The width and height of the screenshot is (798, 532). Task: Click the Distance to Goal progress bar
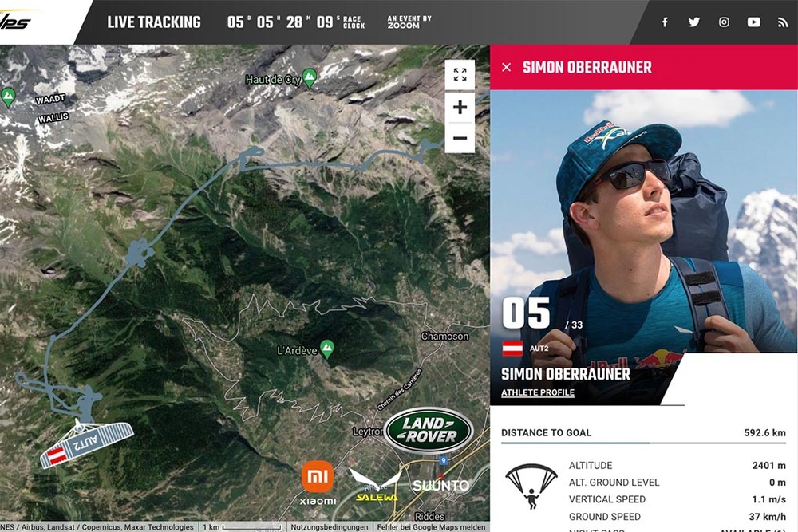643,443
